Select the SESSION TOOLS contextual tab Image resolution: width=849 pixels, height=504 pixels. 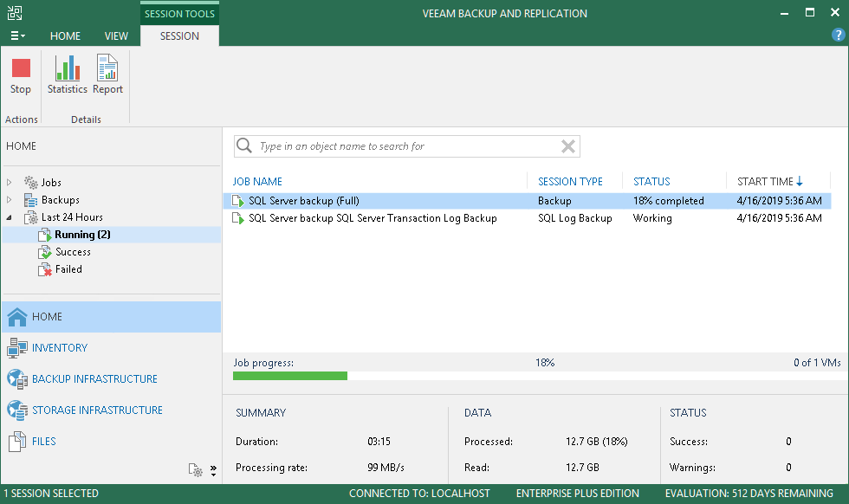click(x=179, y=14)
